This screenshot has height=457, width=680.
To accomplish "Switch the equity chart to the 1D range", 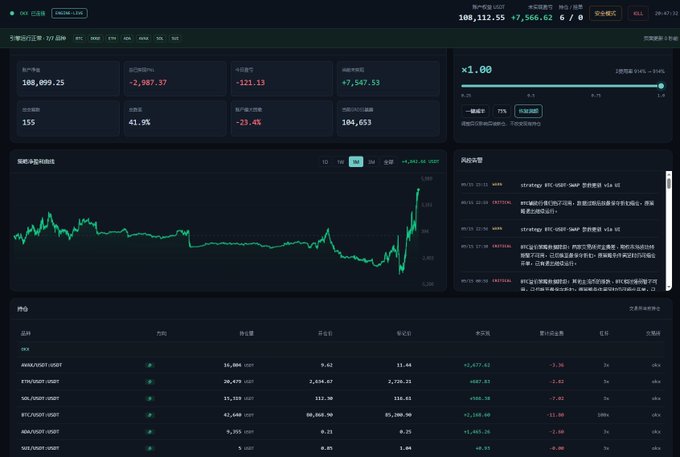I will (x=325, y=162).
